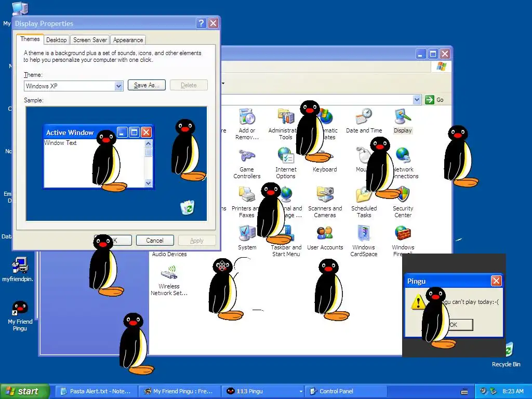Switch to the Themes tab
The height and width of the screenshot is (399, 532).
pos(30,39)
